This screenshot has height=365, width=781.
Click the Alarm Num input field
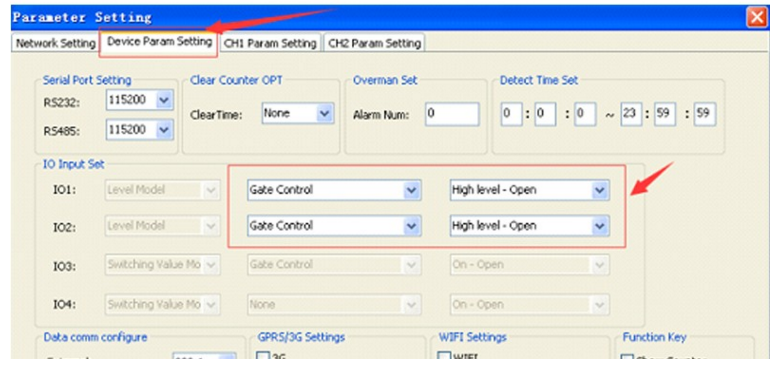(x=452, y=114)
